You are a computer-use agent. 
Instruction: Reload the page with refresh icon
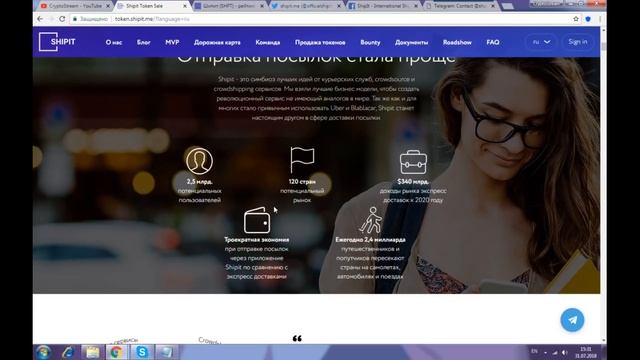click(x=62, y=19)
